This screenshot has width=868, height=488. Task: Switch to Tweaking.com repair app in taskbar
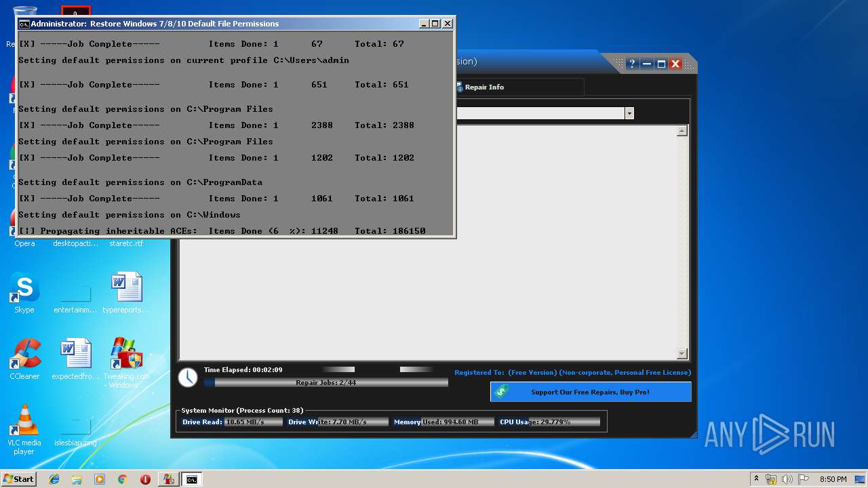click(168, 479)
